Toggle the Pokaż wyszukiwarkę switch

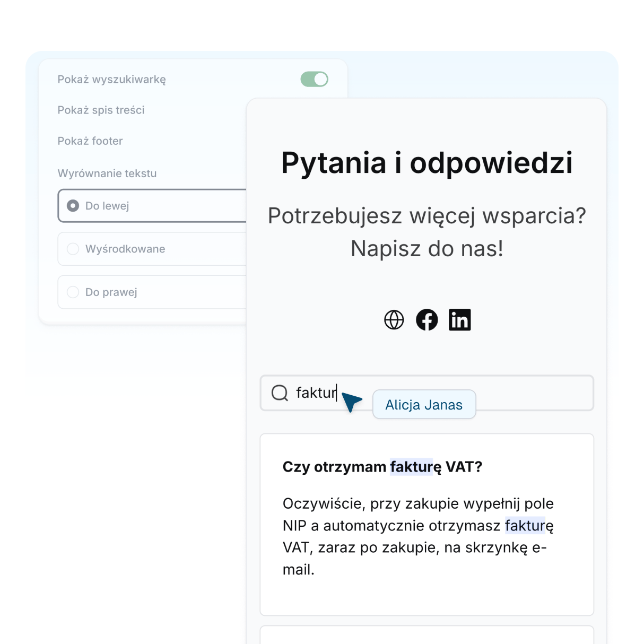pyautogui.click(x=314, y=79)
